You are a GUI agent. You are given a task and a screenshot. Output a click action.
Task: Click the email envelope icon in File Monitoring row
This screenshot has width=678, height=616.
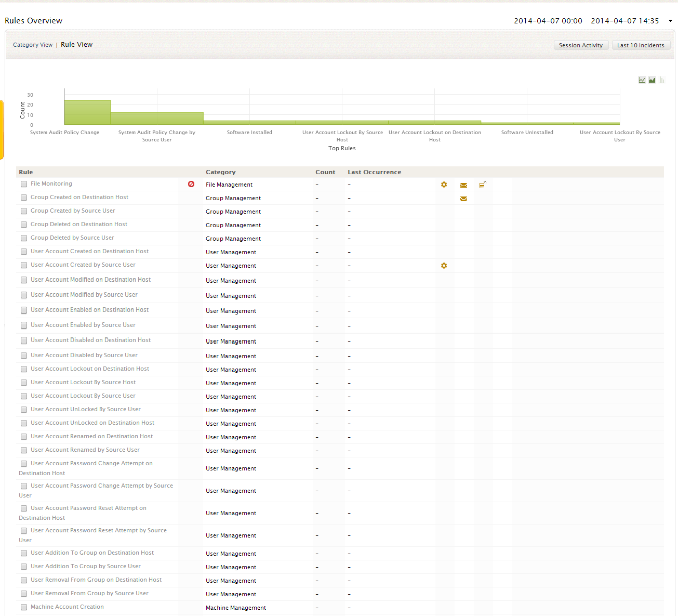click(x=463, y=185)
